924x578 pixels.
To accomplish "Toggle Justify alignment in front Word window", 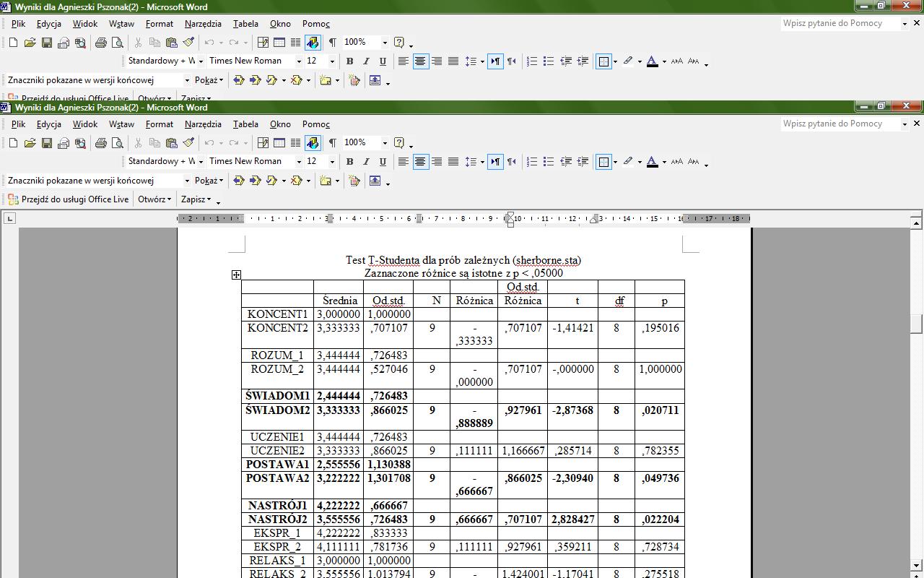I will 453,162.
